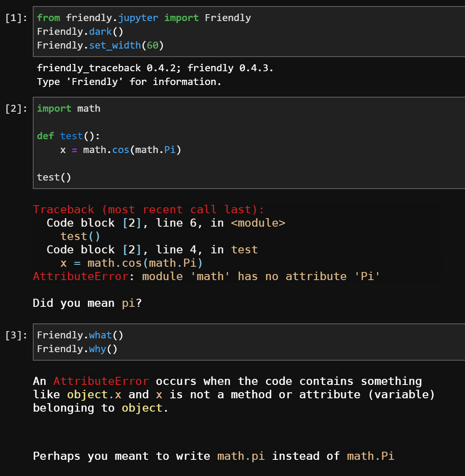Image resolution: width=465 pixels, height=476 pixels.
Task: Click the red 'AttributeError' word in explanation
Action: 101,381
